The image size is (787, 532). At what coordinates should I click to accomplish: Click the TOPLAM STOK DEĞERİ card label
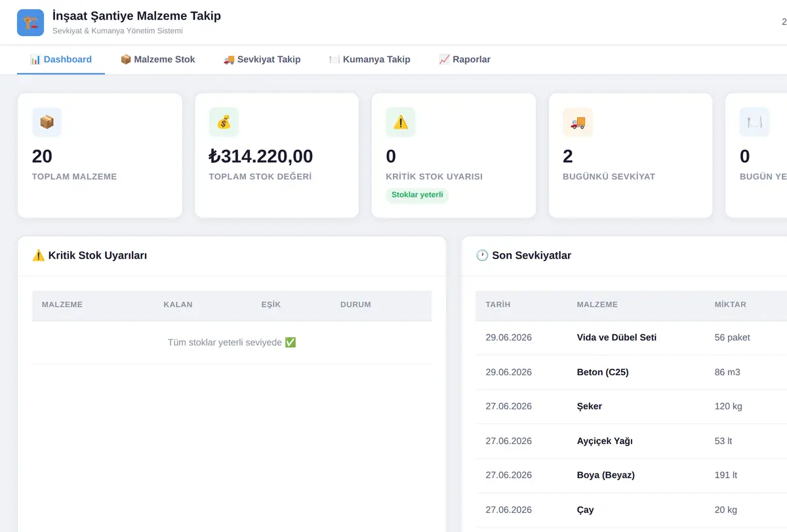(x=260, y=176)
